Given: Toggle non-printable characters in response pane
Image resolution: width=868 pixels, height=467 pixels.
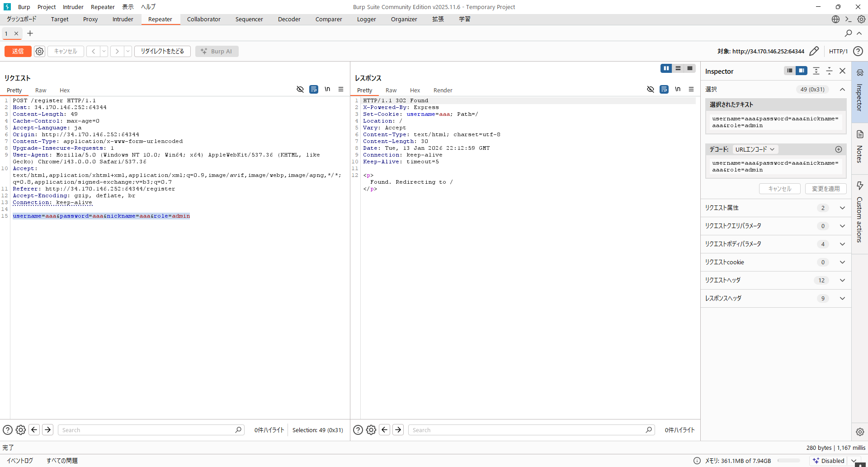Looking at the screenshot, I should (651, 90).
